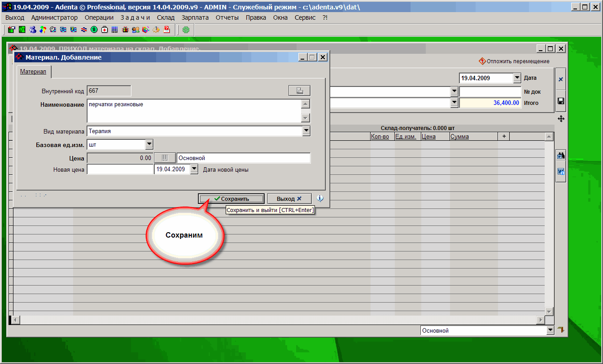The width and height of the screenshot is (603, 364).
Task: Open the Склад menu
Action: point(166,17)
